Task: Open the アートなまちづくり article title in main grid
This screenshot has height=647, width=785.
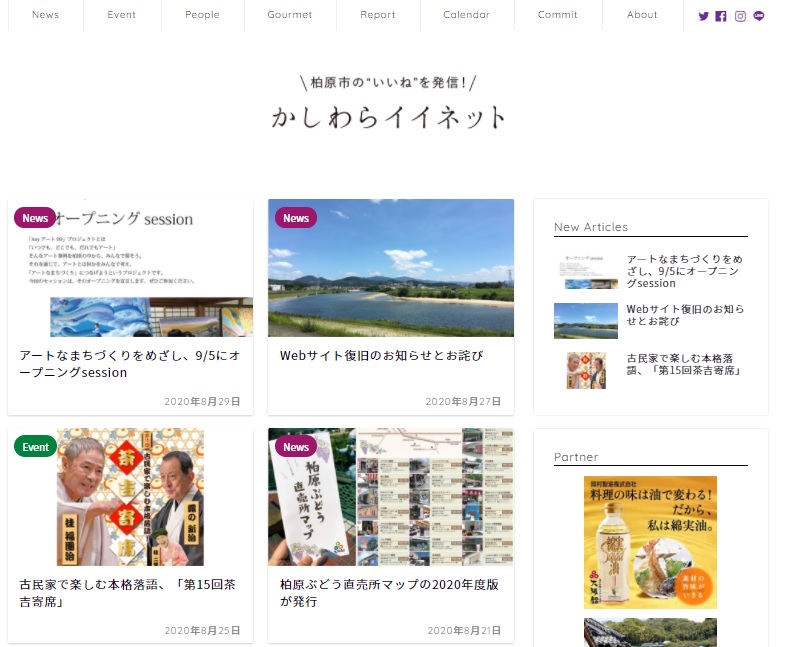Action: pos(129,364)
